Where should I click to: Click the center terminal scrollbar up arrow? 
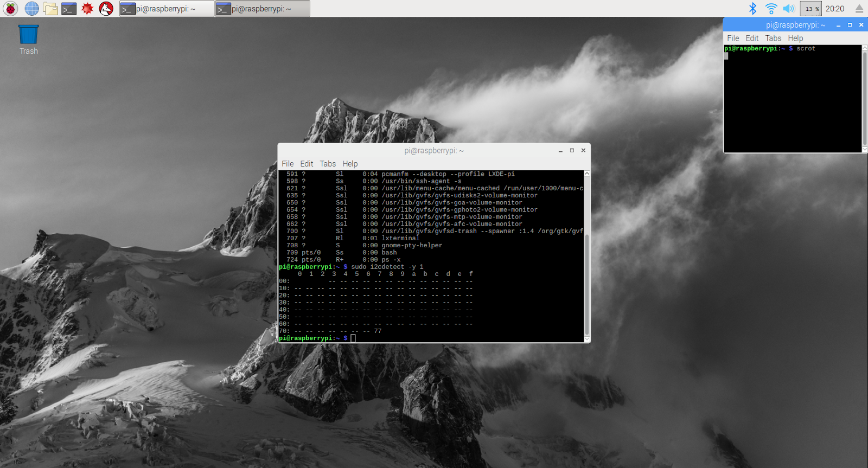click(586, 174)
